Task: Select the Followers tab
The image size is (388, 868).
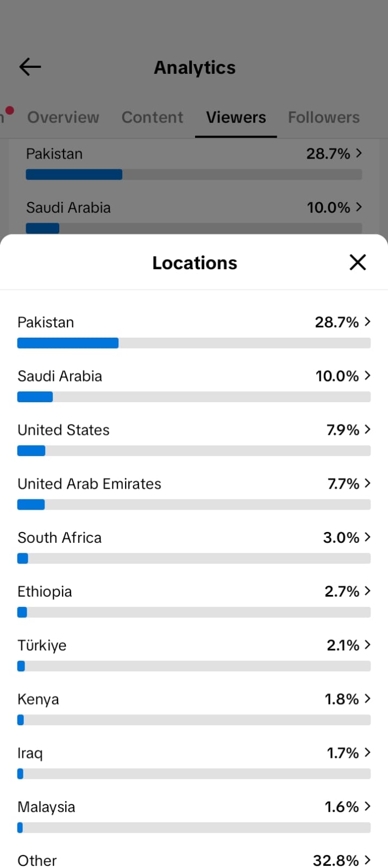Action: tap(324, 117)
